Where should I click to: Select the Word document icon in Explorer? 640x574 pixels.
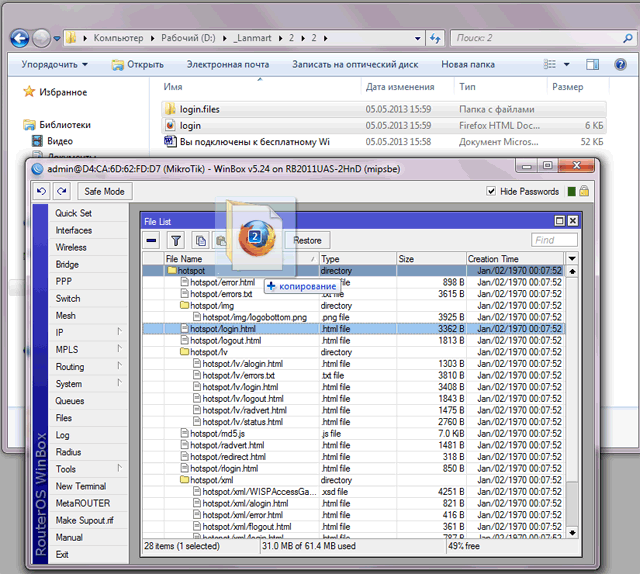coord(170,142)
